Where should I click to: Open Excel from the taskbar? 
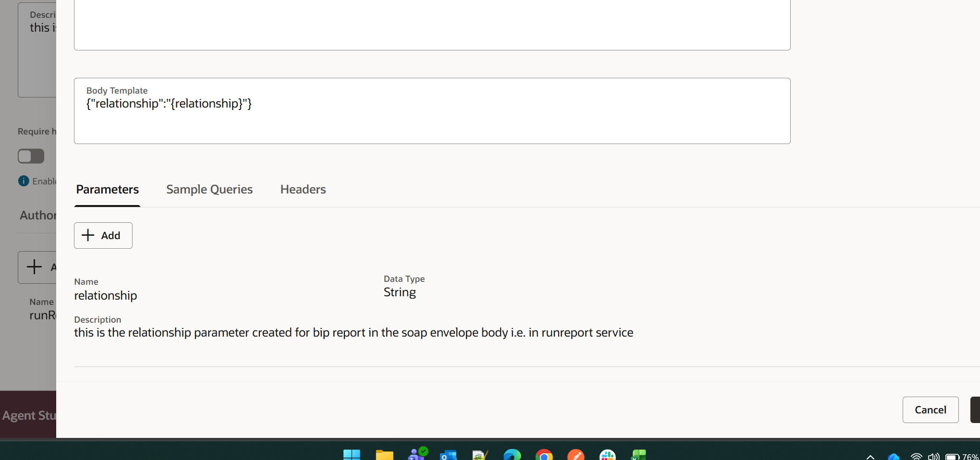pos(639,455)
